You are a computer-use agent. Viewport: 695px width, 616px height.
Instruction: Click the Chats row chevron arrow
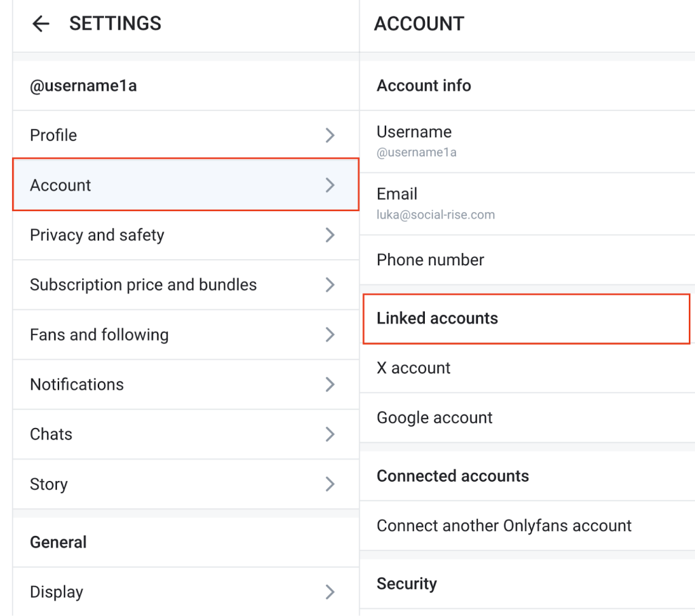coord(330,434)
